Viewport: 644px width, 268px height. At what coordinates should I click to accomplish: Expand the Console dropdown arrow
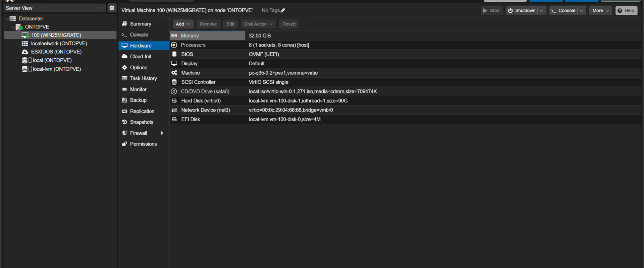(x=582, y=11)
